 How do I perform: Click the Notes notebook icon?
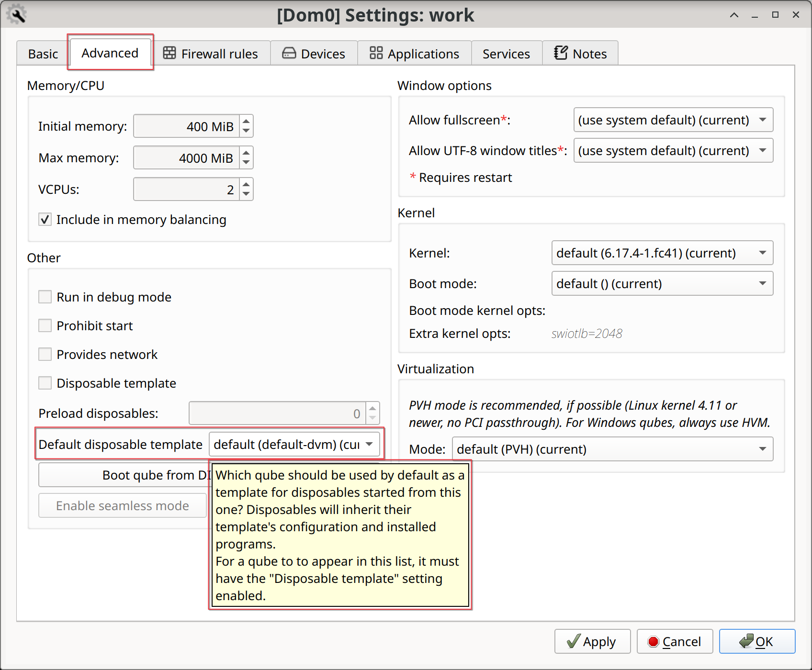pyautogui.click(x=560, y=53)
